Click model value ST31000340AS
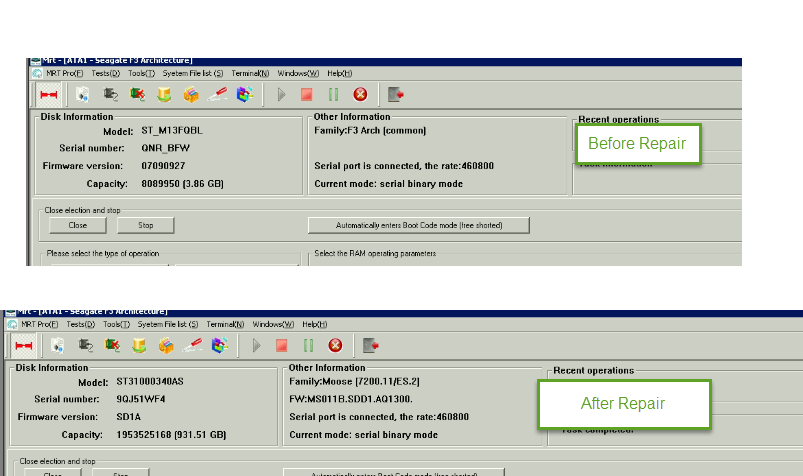The width and height of the screenshot is (803, 476). coord(150,382)
